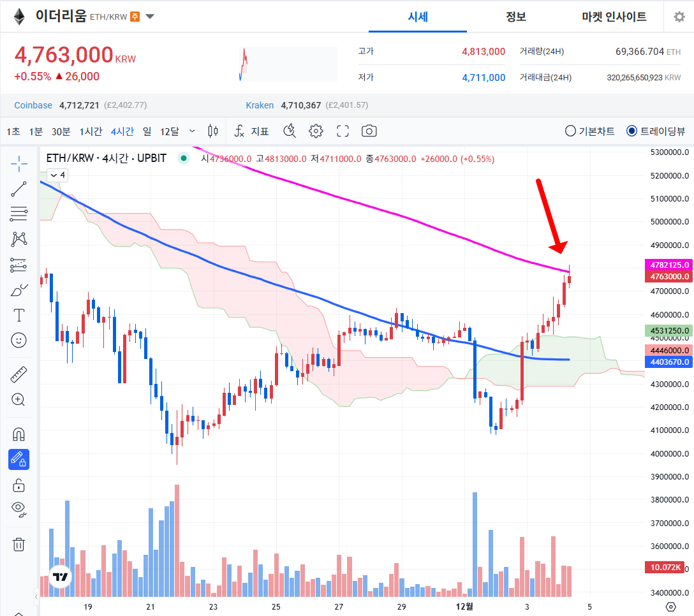Select the trend line tool
The height and width of the screenshot is (616, 694).
[19, 189]
